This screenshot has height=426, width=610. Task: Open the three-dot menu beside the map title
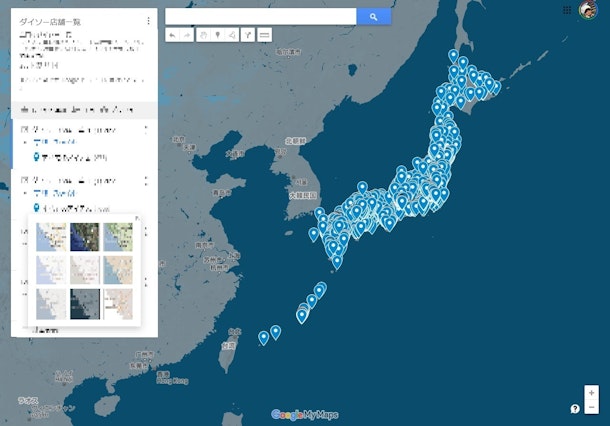148,20
